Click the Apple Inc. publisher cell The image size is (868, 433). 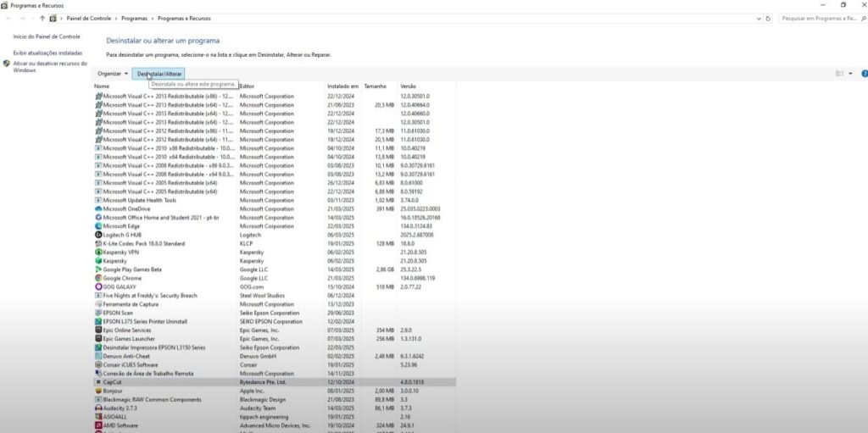tap(252, 391)
